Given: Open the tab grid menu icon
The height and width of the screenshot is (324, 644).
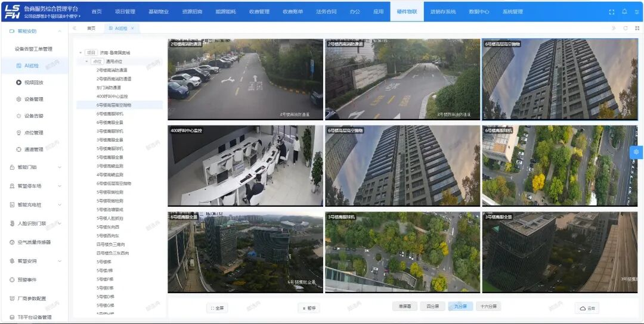Looking at the screenshot, I should point(637,29).
